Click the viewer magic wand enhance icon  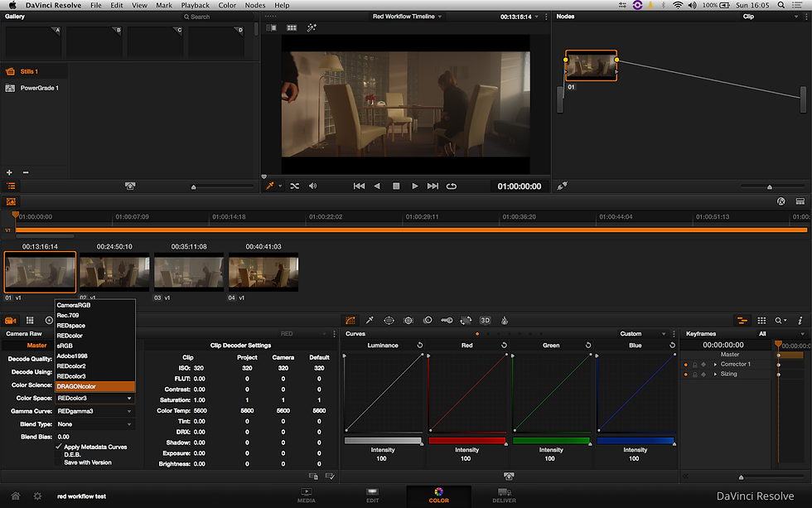312,27
